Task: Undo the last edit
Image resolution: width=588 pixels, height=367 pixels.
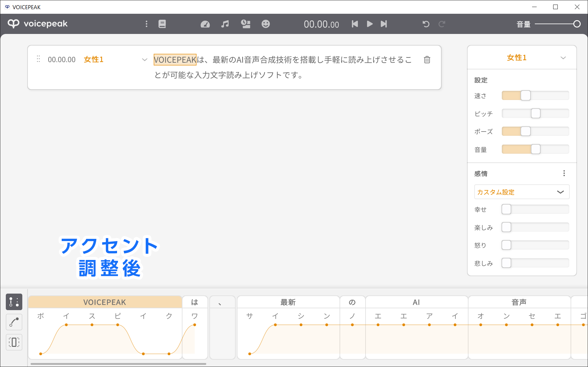Action: click(x=426, y=24)
